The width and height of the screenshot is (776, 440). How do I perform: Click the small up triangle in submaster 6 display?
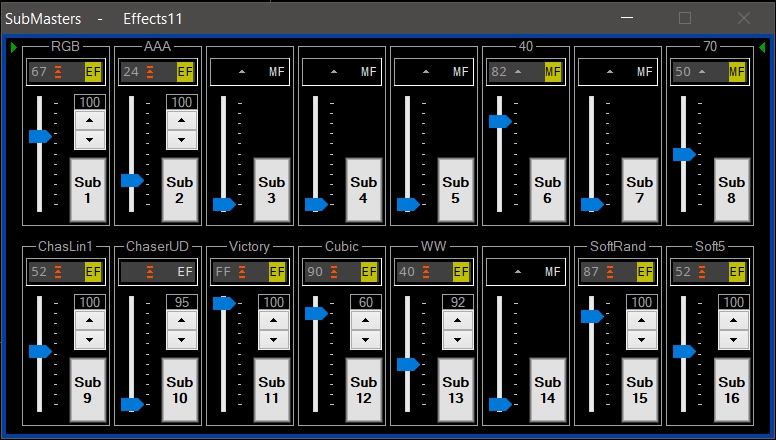tap(518, 72)
